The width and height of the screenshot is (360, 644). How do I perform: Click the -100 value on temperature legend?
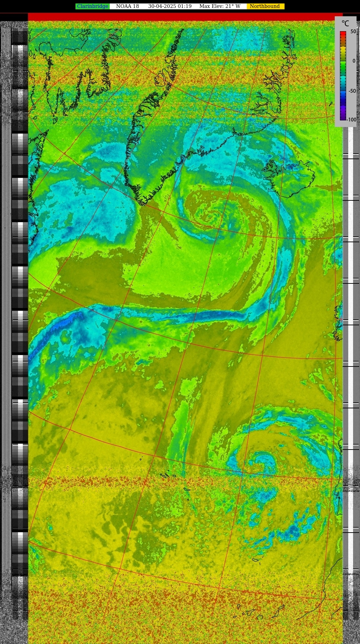(x=351, y=120)
